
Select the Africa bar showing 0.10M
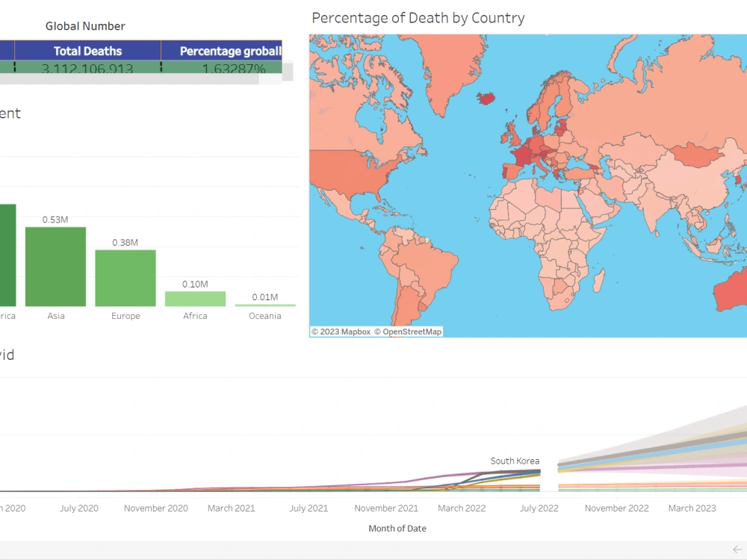195,299
